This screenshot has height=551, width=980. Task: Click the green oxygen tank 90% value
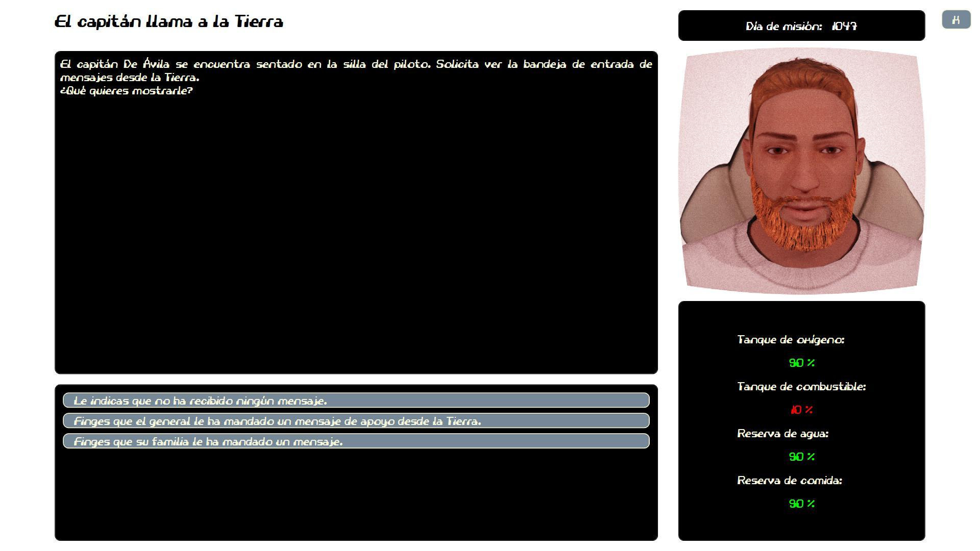click(x=802, y=363)
